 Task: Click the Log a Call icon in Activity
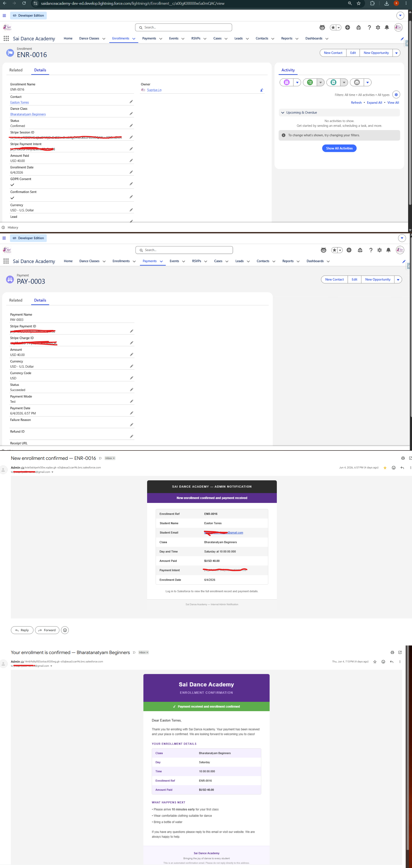tap(333, 82)
